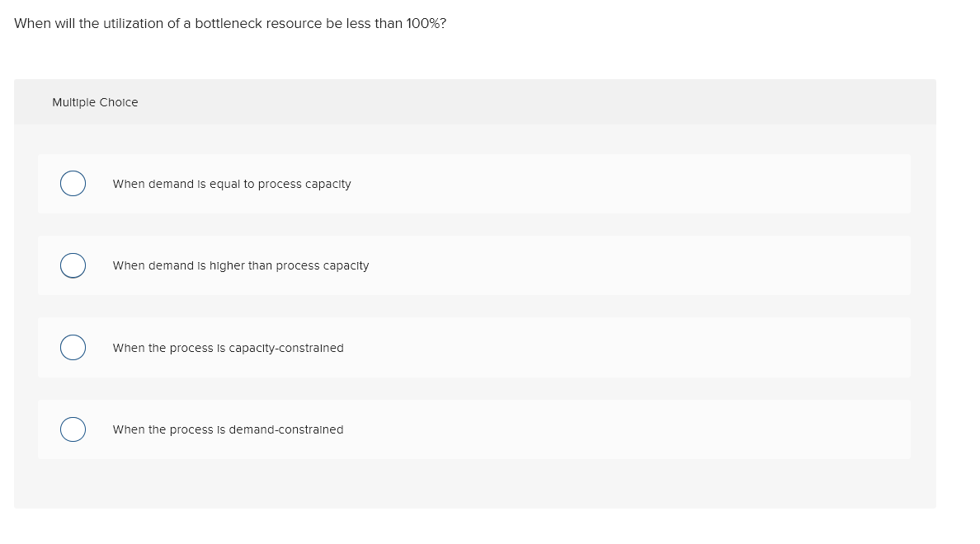Click the 'Multiple Choice' header label
This screenshot has height=544, width=980.
pyautogui.click(x=95, y=102)
